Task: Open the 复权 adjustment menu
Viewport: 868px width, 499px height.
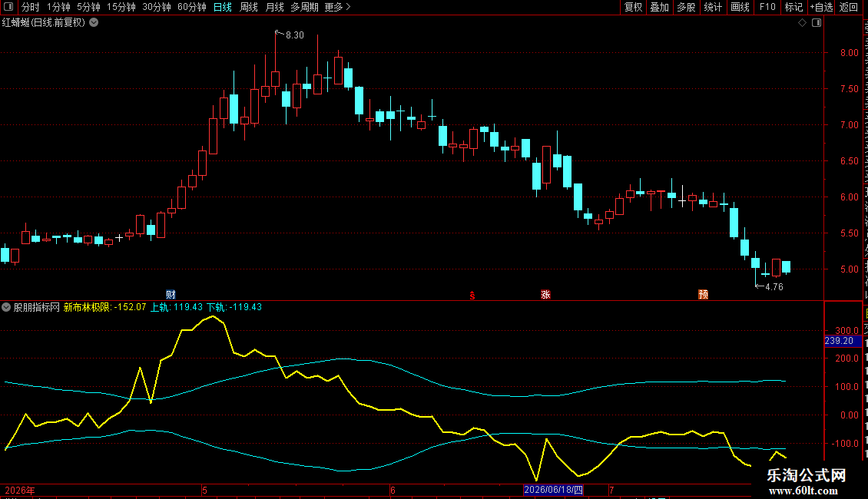Action: click(x=633, y=7)
